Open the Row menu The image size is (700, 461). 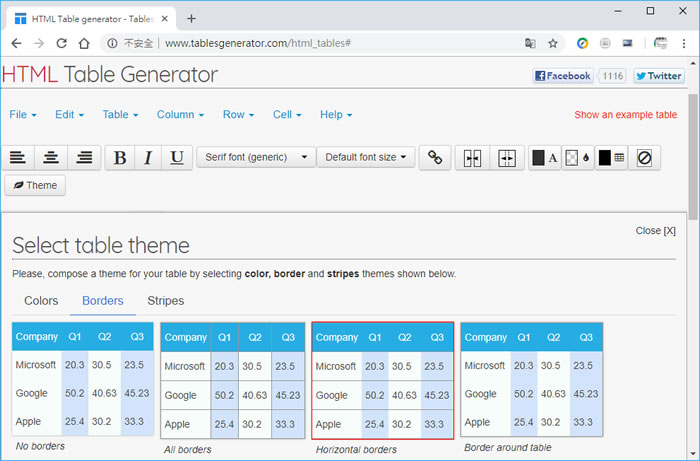238,115
